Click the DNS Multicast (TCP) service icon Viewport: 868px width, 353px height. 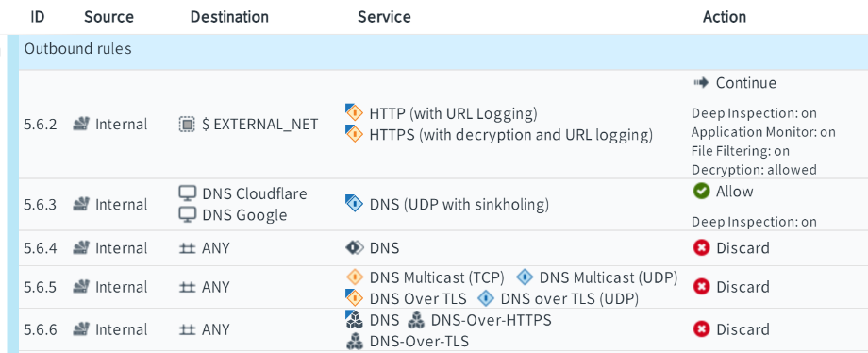[355, 277]
